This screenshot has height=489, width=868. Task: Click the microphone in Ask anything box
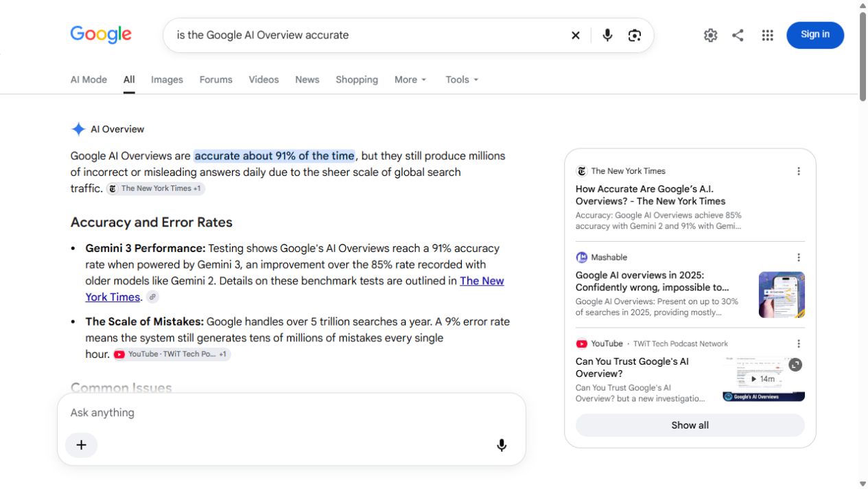(x=502, y=446)
